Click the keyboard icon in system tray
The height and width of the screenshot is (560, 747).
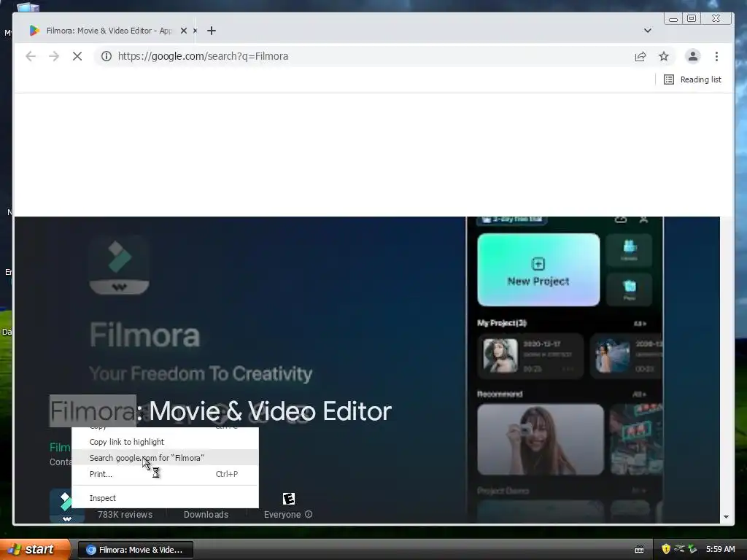(x=639, y=550)
